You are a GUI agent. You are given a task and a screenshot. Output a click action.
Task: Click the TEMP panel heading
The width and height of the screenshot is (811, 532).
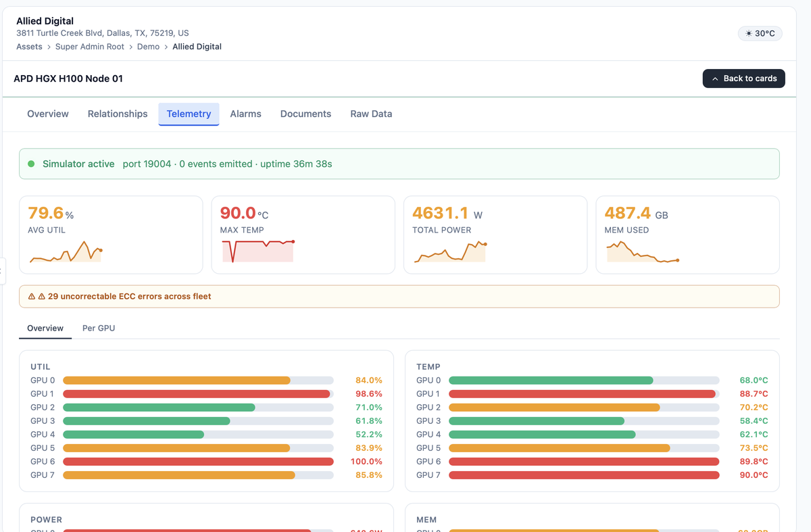tap(428, 366)
